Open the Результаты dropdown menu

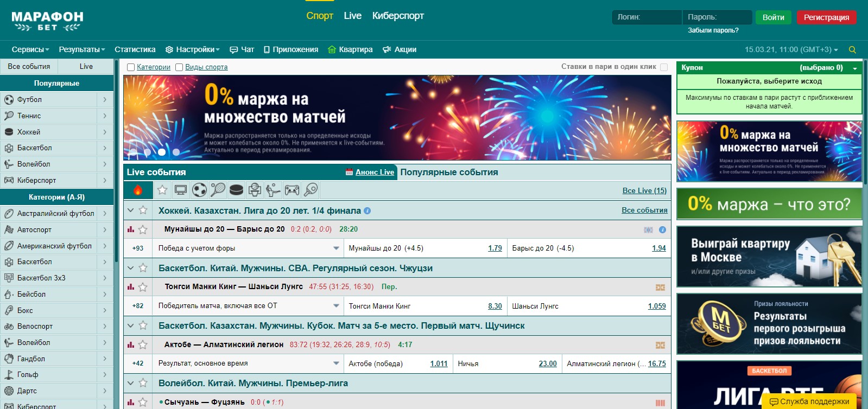point(82,49)
